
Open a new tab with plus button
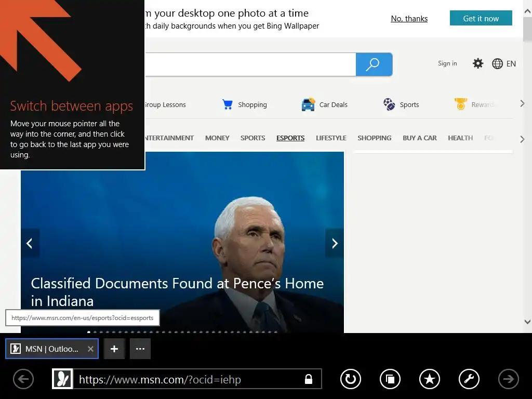(114, 349)
